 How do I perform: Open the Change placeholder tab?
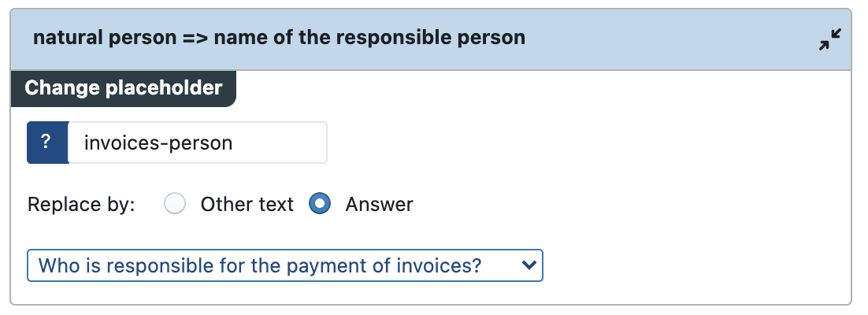(124, 88)
